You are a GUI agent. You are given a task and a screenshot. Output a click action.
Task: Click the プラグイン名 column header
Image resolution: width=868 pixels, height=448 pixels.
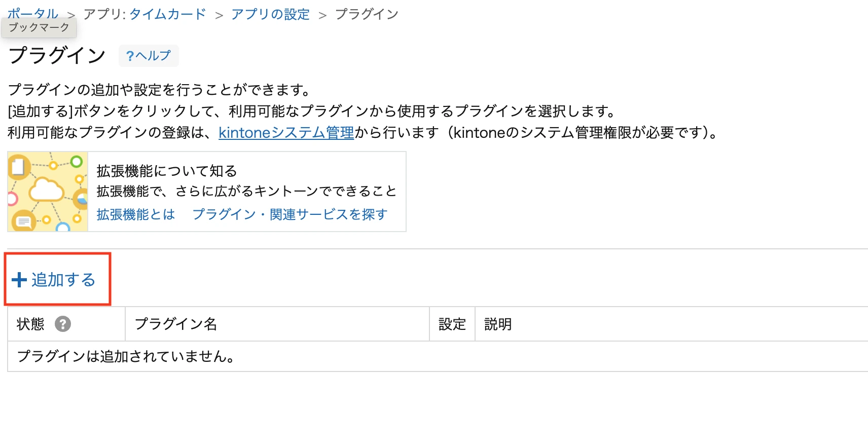click(277, 324)
